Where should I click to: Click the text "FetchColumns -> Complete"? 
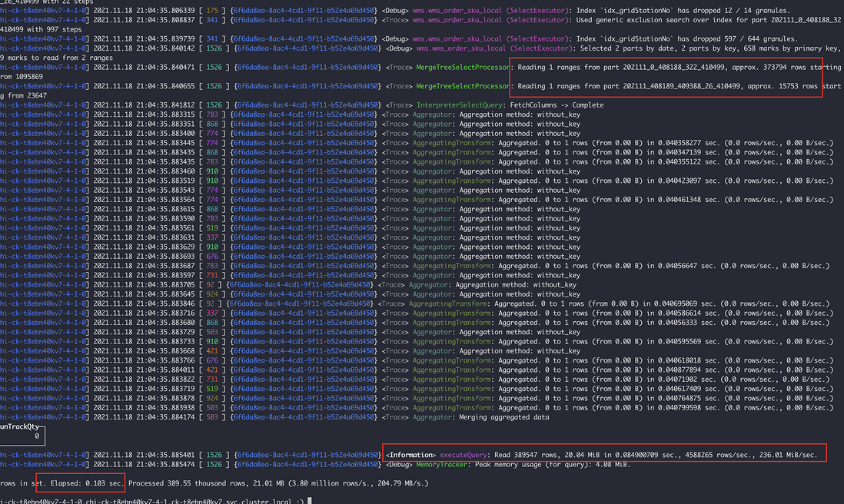click(x=556, y=105)
